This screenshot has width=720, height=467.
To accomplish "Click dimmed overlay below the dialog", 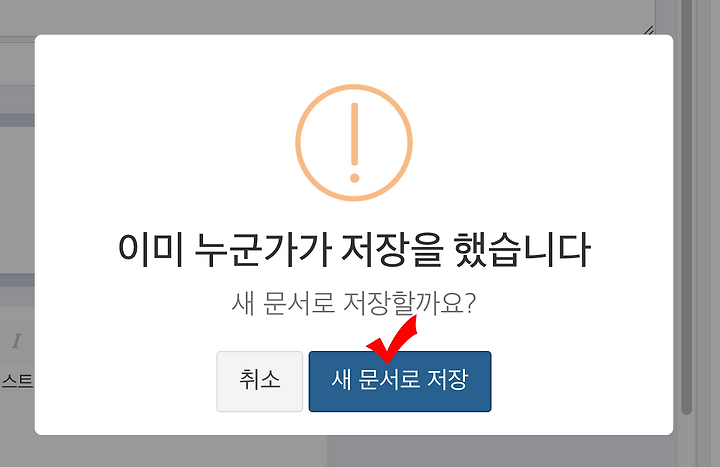I will coord(184,451).
